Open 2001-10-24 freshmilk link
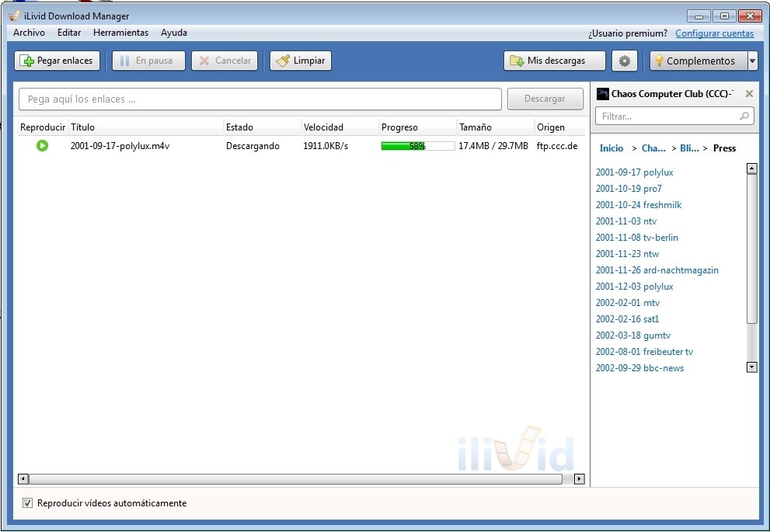 (639, 205)
